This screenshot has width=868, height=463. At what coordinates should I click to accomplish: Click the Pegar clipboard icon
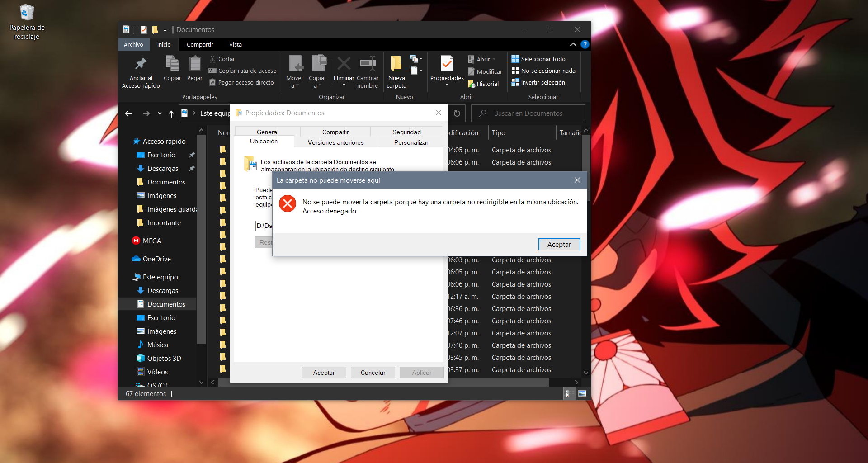[195, 64]
